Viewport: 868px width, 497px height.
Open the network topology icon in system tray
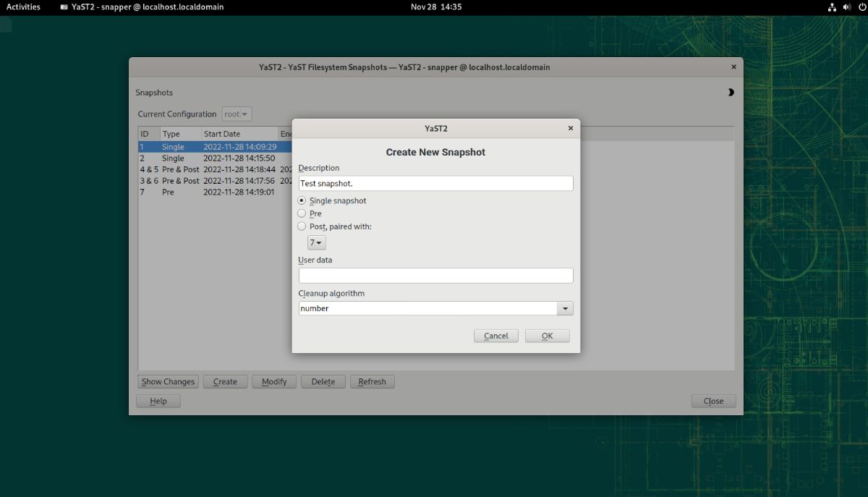(x=830, y=7)
